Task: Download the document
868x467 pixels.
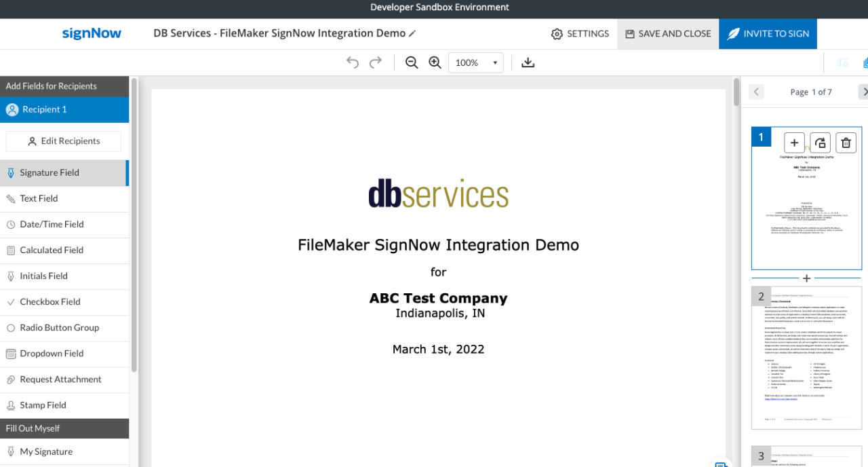Action: coord(528,62)
